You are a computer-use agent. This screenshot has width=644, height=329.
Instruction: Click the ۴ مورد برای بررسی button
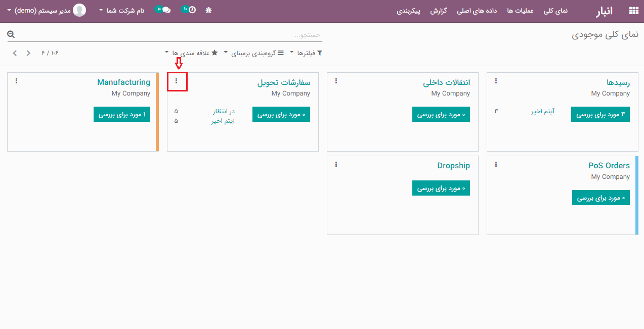[600, 114]
